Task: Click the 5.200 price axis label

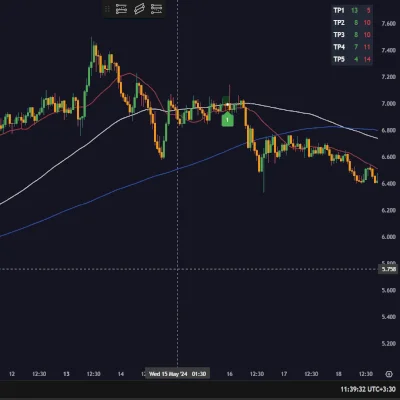Action: point(389,344)
